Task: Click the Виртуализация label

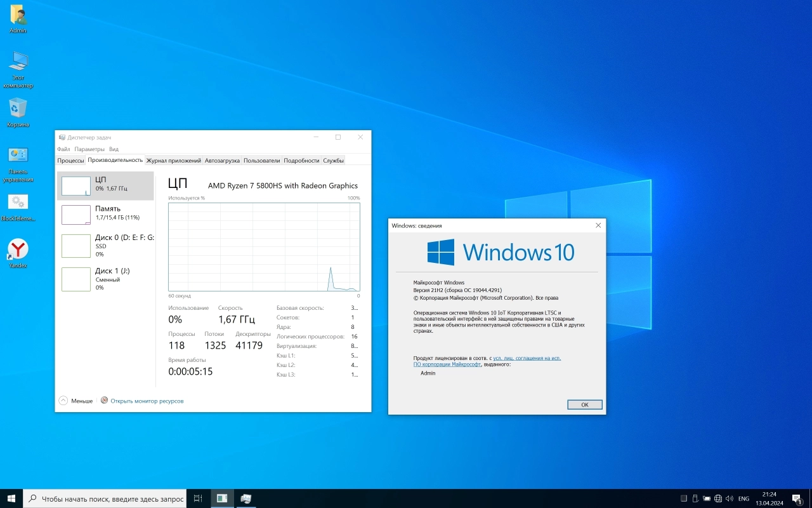Action: pyautogui.click(x=296, y=346)
